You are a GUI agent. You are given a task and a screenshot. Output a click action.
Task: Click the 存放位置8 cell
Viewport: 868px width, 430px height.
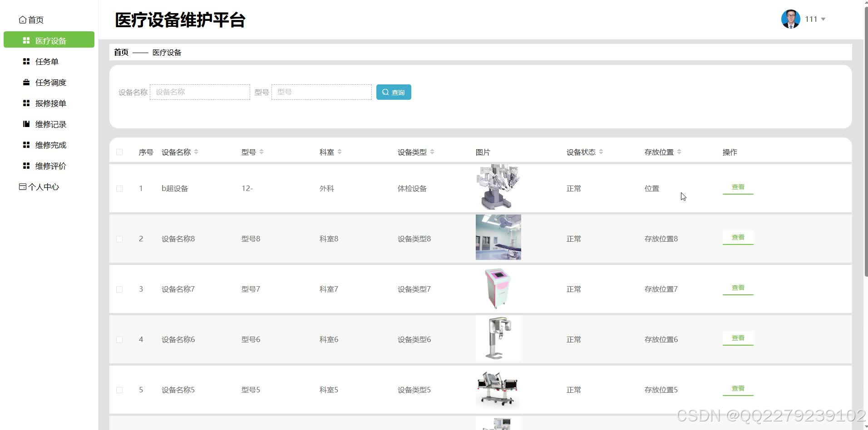pyautogui.click(x=661, y=239)
